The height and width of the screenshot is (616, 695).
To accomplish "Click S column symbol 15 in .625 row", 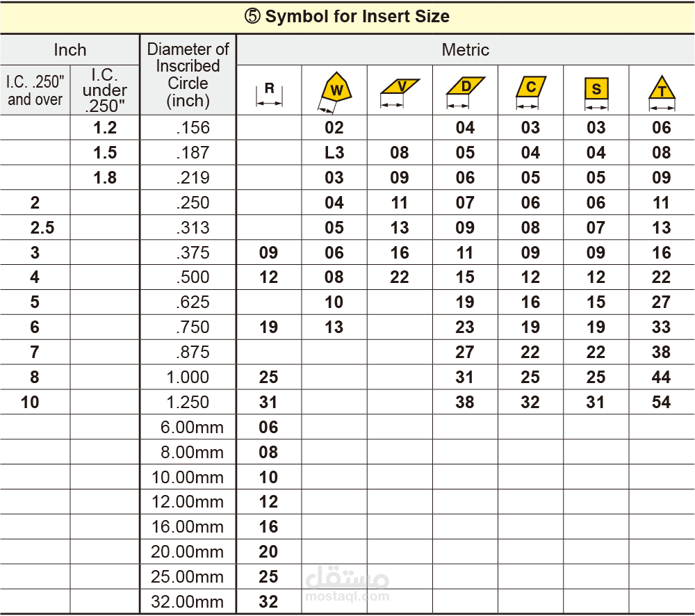I will pyautogui.click(x=596, y=302).
